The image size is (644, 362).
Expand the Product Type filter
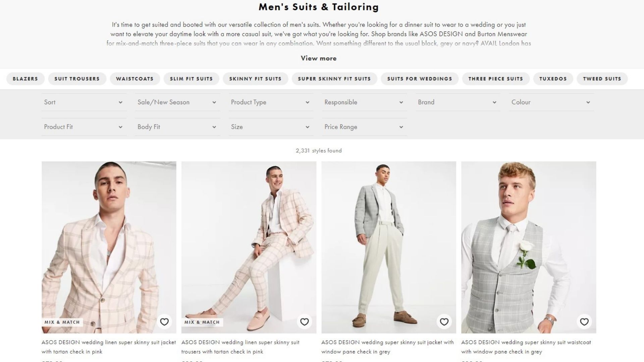pyautogui.click(x=270, y=102)
